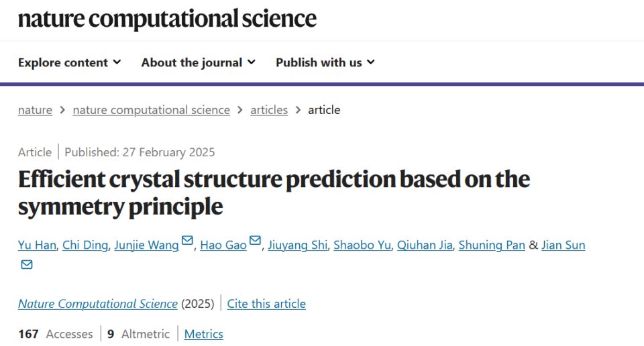Navigate to the articles breadcrumb
The image size is (644, 346).
pyautogui.click(x=269, y=110)
